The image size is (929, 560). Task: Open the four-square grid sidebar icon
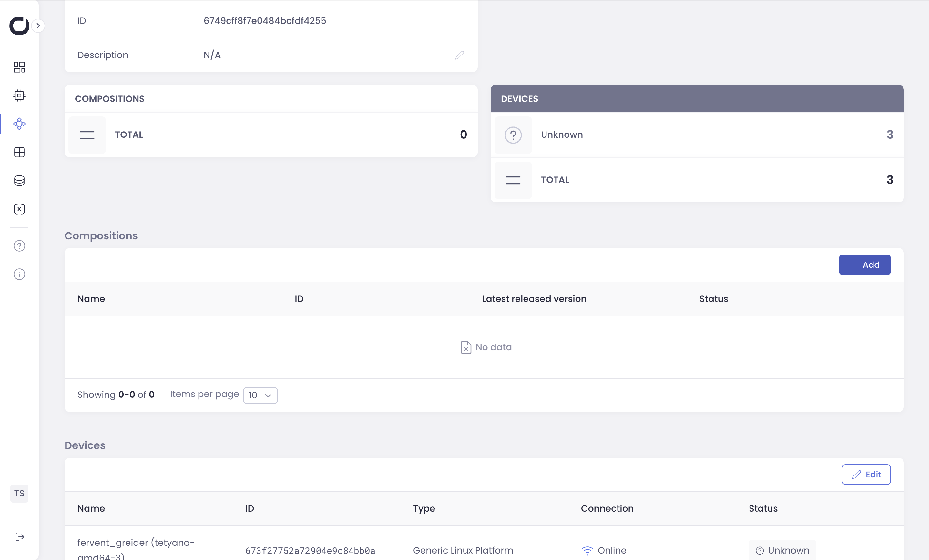(x=19, y=152)
